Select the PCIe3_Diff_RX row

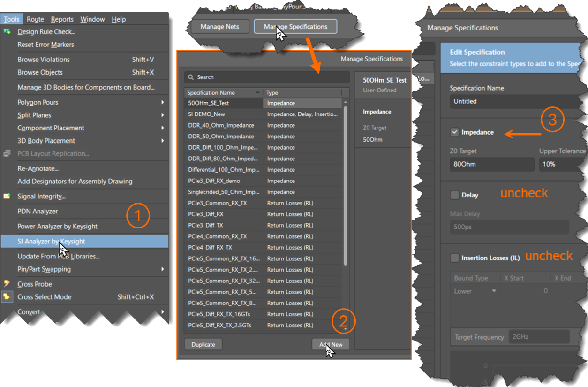264,214
